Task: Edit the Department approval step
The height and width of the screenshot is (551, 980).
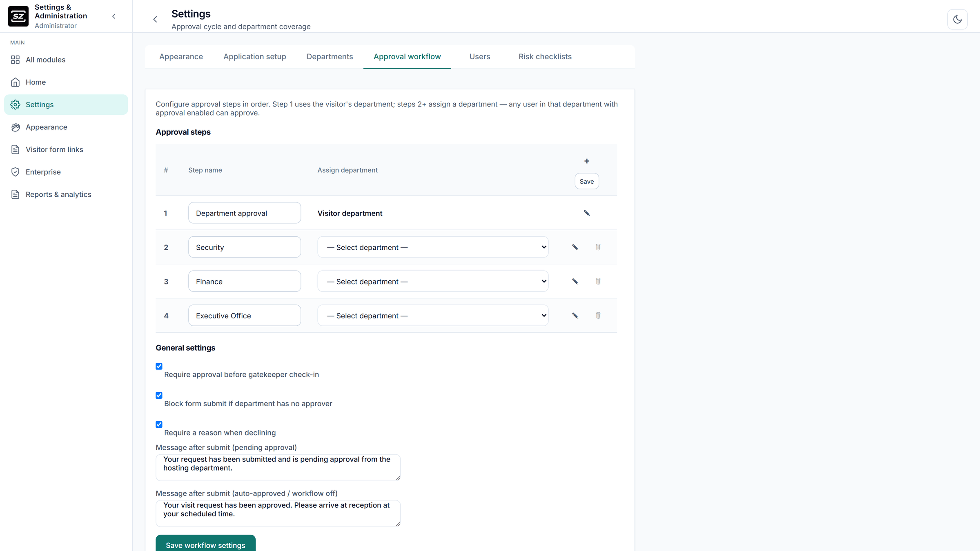Action: tap(587, 213)
